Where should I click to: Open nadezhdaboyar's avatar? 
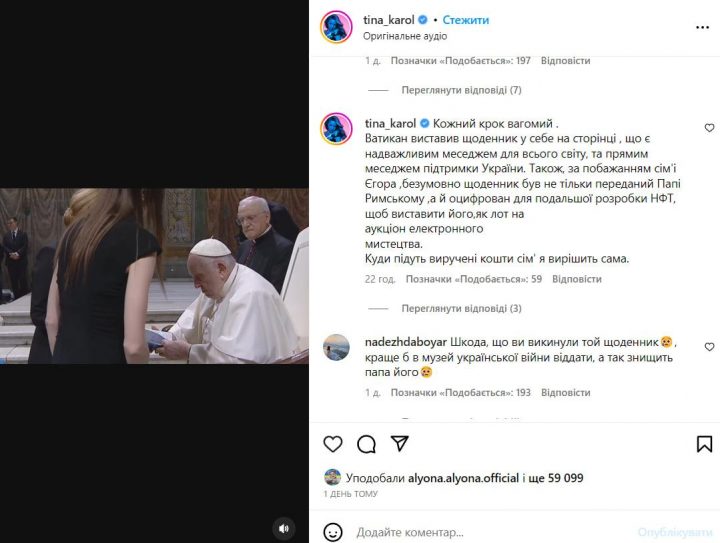pyautogui.click(x=337, y=346)
